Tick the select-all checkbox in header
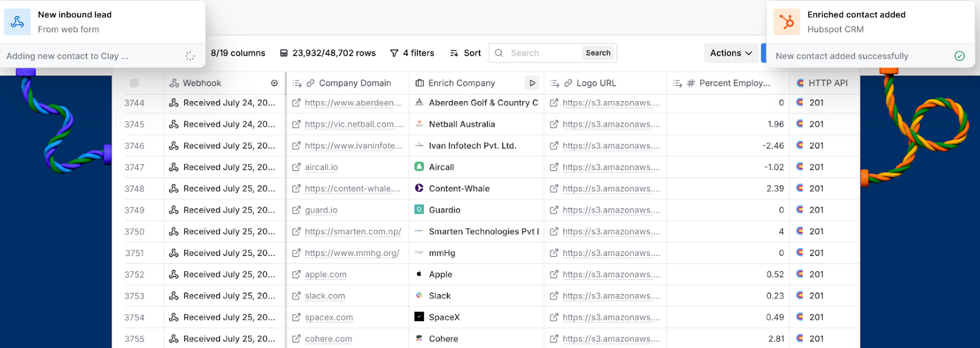Screen dimensions: 980x348 pos(134,83)
